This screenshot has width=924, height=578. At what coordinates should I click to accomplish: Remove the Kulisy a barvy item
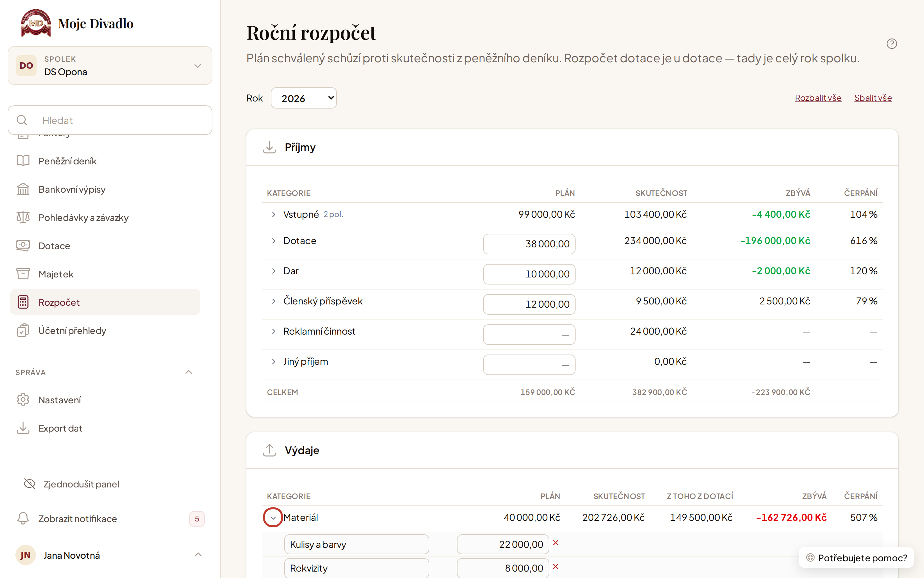556,543
